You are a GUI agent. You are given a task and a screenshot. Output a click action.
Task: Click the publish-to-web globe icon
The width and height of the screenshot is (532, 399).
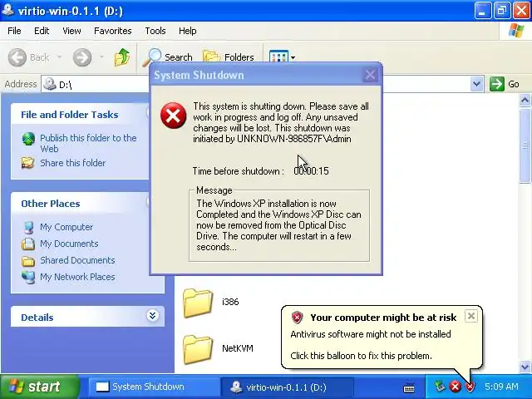click(x=28, y=139)
